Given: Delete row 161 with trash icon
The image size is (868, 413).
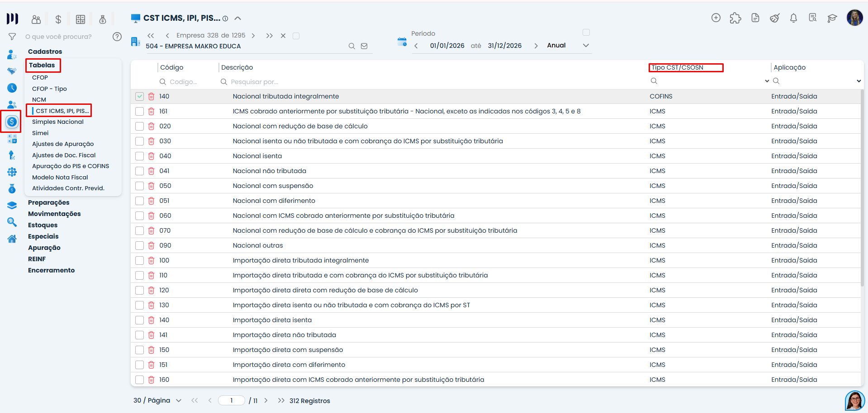Looking at the screenshot, I should [151, 111].
